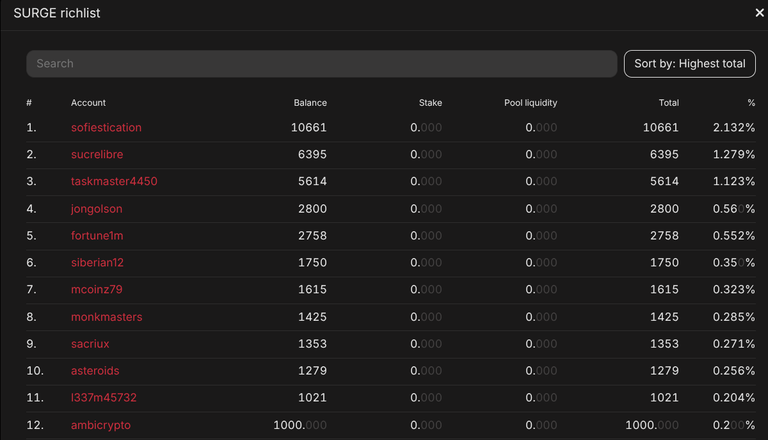Click the # column header

coord(29,103)
